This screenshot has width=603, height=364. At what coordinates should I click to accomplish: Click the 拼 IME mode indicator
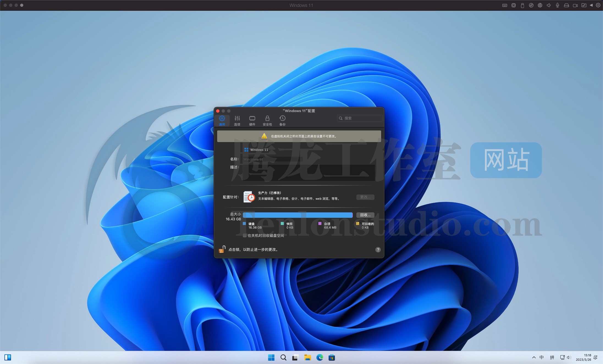tap(552, 357)
